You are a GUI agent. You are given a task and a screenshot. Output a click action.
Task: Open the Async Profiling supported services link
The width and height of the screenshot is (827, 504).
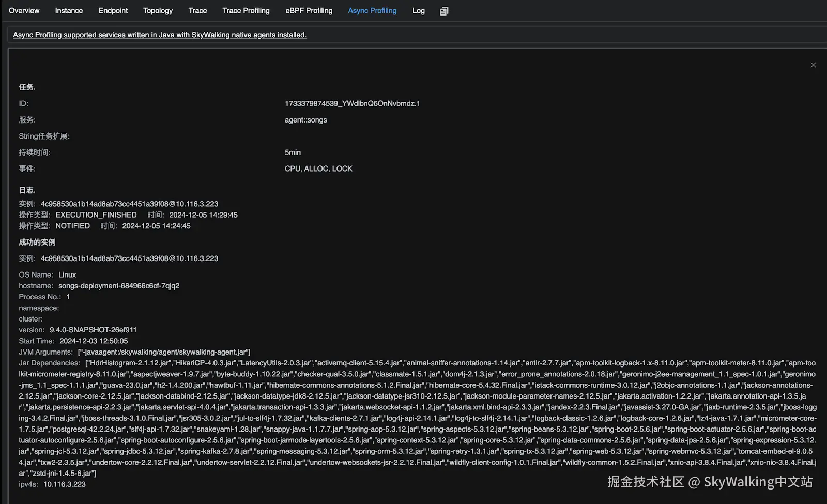pyautogui.click(x=160, y=35)
